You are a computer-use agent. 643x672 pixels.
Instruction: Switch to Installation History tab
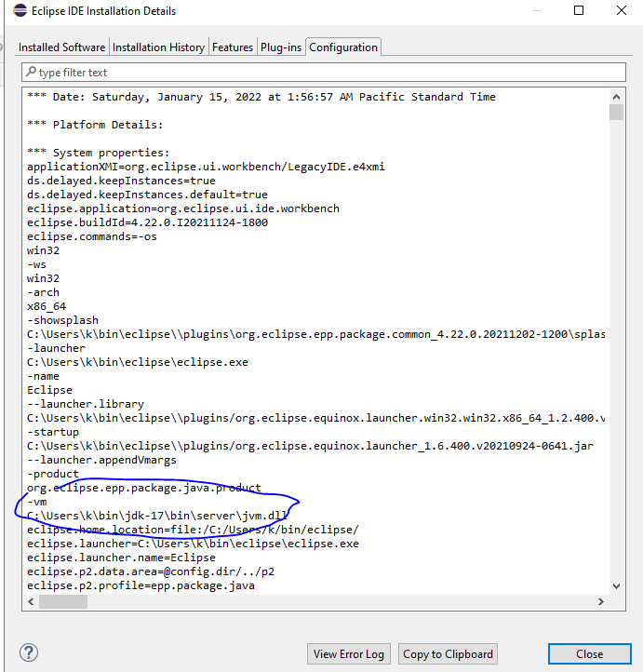[x=158, y=47]
